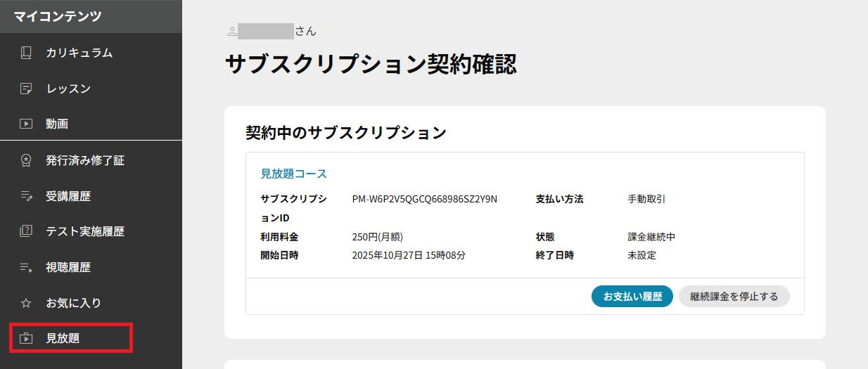Screen dimensions: 868x369
Task: Click the 契約中のサブスクリプション section heading
Action: pos(345,132)
